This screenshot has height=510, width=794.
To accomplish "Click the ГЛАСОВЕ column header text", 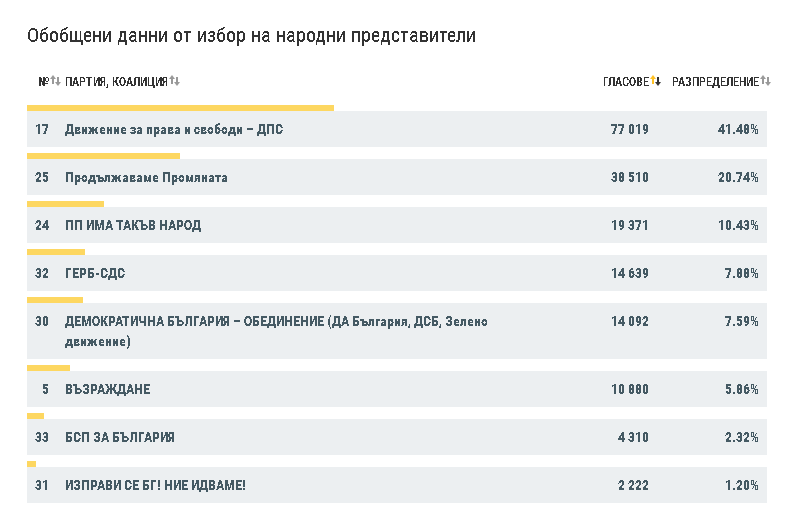I will point(626,81).
